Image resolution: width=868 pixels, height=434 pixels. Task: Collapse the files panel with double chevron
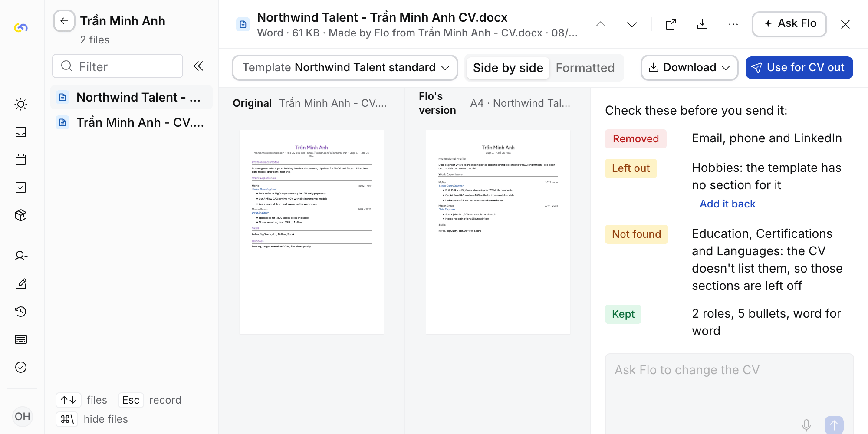[198, 66]
